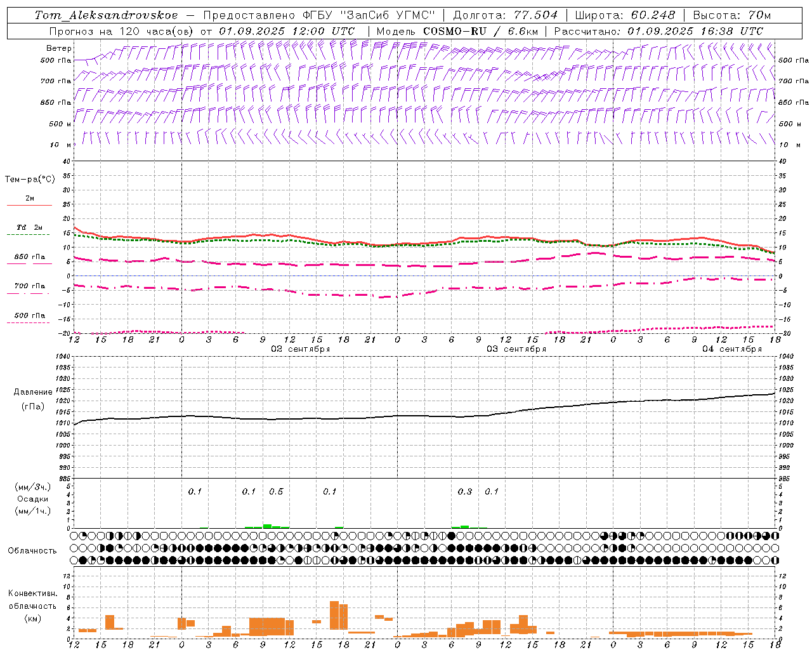Click the date label 02 сентября
The image size is (812, 650).
(301, 349)
